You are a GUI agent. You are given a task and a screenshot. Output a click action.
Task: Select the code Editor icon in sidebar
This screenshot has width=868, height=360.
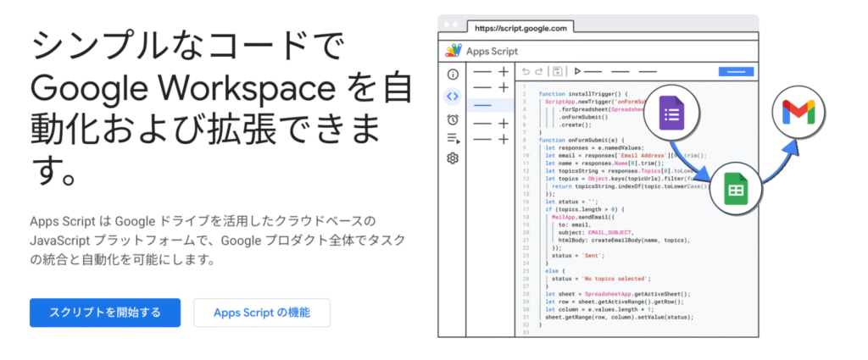tap(453, 96)
